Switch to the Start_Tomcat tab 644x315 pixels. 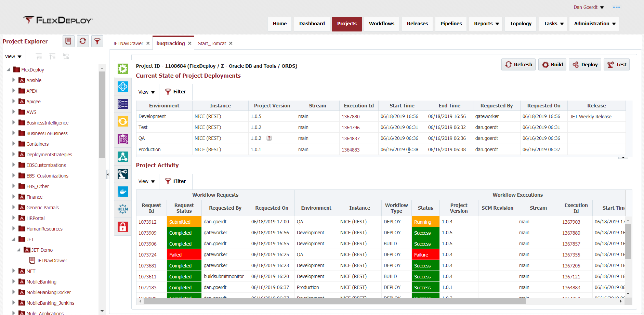click(x=212, y=43)
